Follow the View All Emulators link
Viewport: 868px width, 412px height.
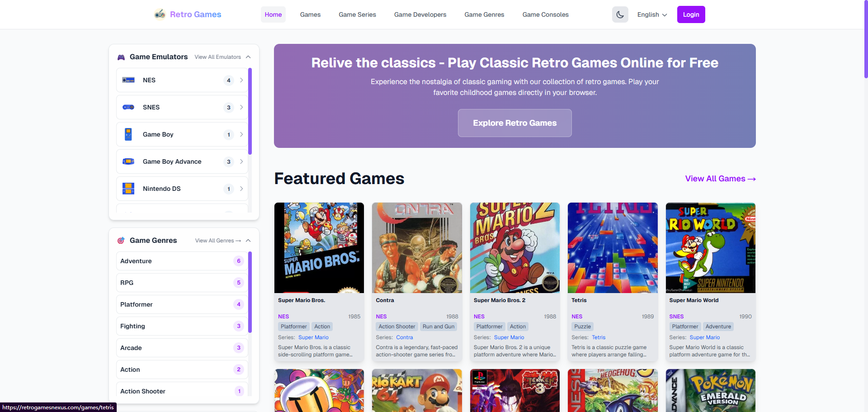tap(217, 57)
